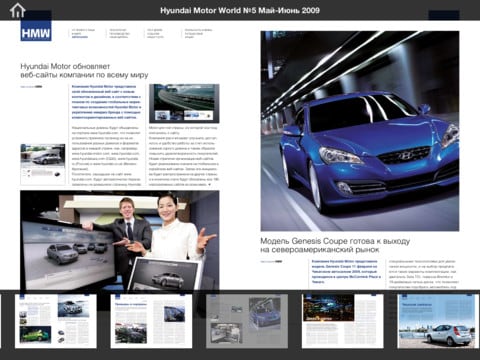Select first header navigation column with blue text
Screen dimensions: 480x360
(83, 33)
